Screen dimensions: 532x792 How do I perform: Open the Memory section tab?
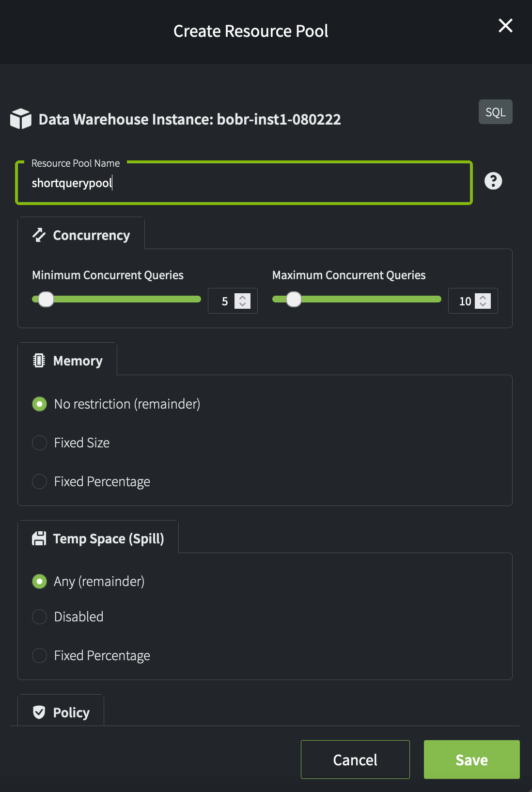click(77, 360)
